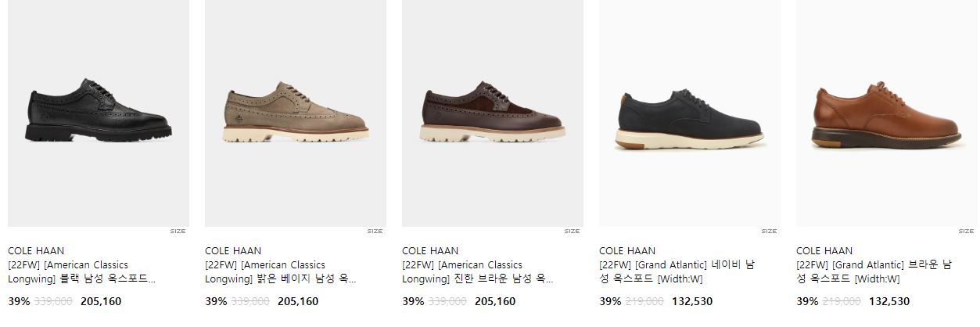
Task: Click SIZE label under dark brown shoe
Action: [572, 232]
